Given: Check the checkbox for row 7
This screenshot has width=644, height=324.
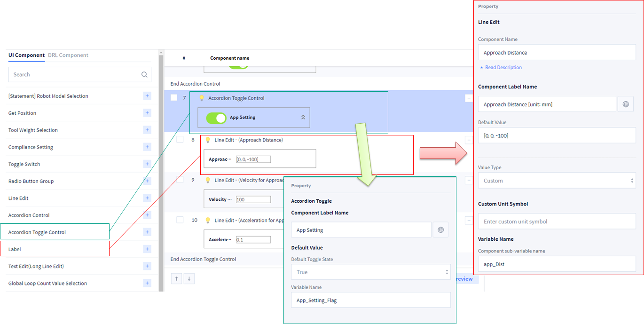Looking at the screenshot, I should pos(174,98).
